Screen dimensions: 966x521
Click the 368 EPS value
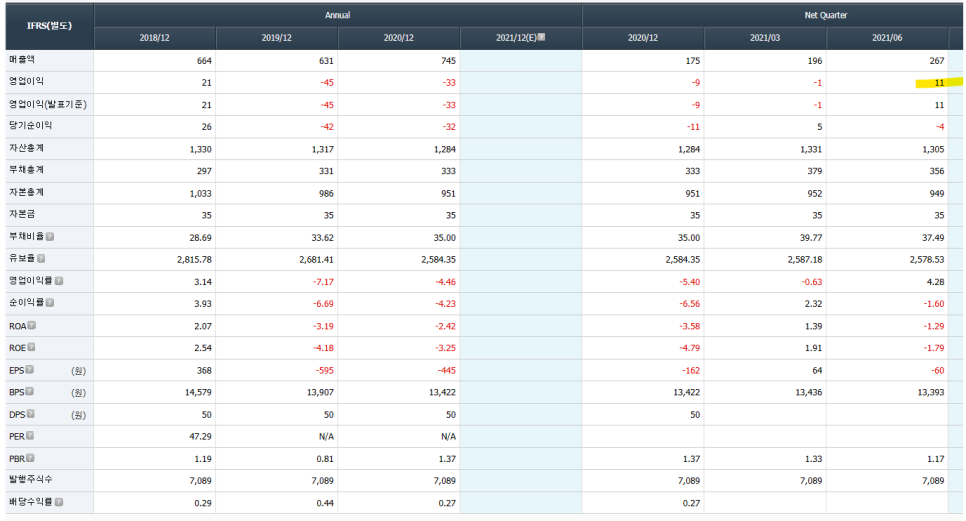[204, 371]
